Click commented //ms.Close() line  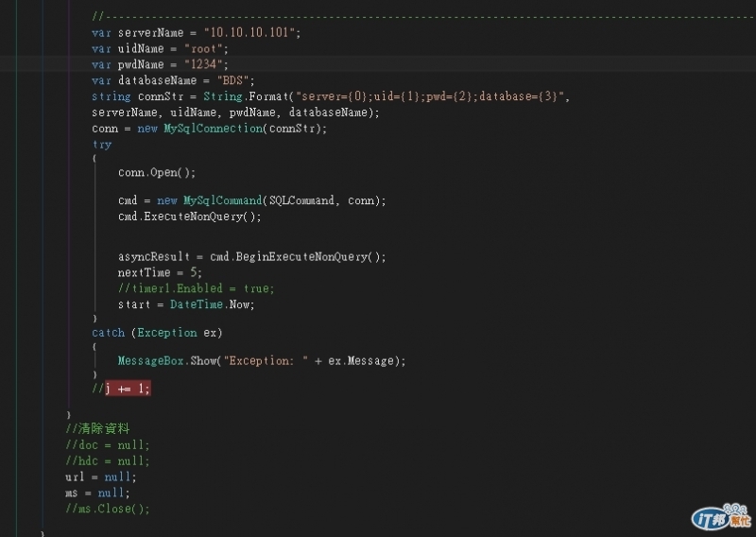click(x=108, y=509)
